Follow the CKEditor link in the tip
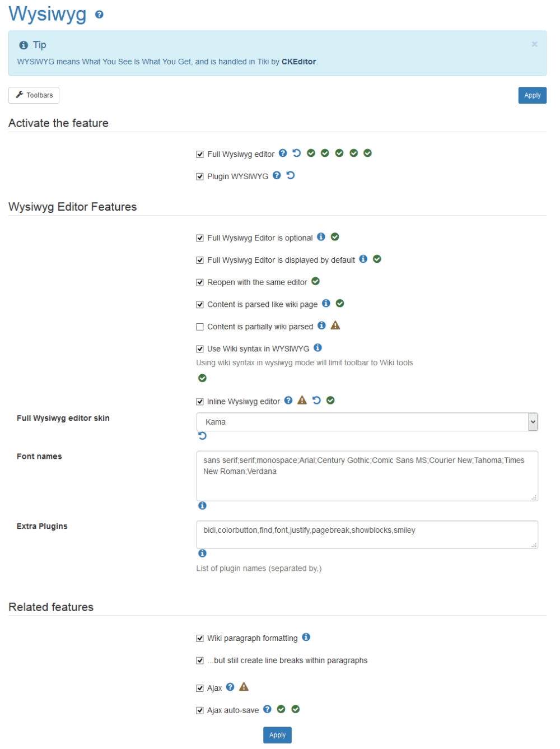The image size is (560, 749). click(298, 62)
